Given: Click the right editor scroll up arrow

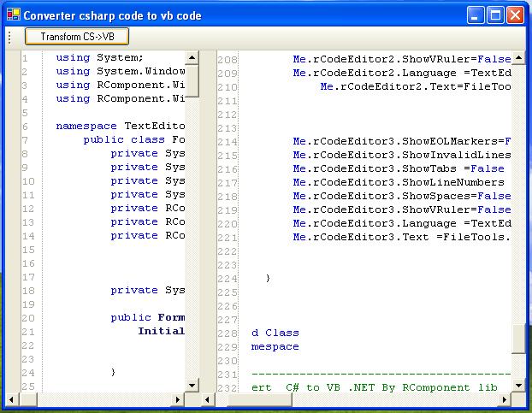Looking at the screenshot, I should click(518, 57).
